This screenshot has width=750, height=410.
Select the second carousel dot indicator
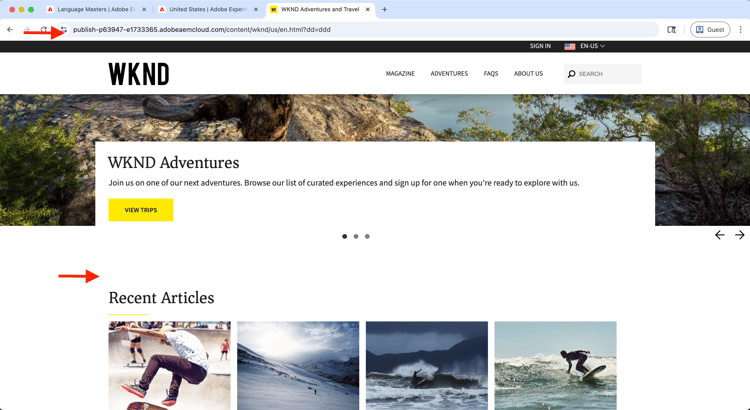[x=356, y=236]
